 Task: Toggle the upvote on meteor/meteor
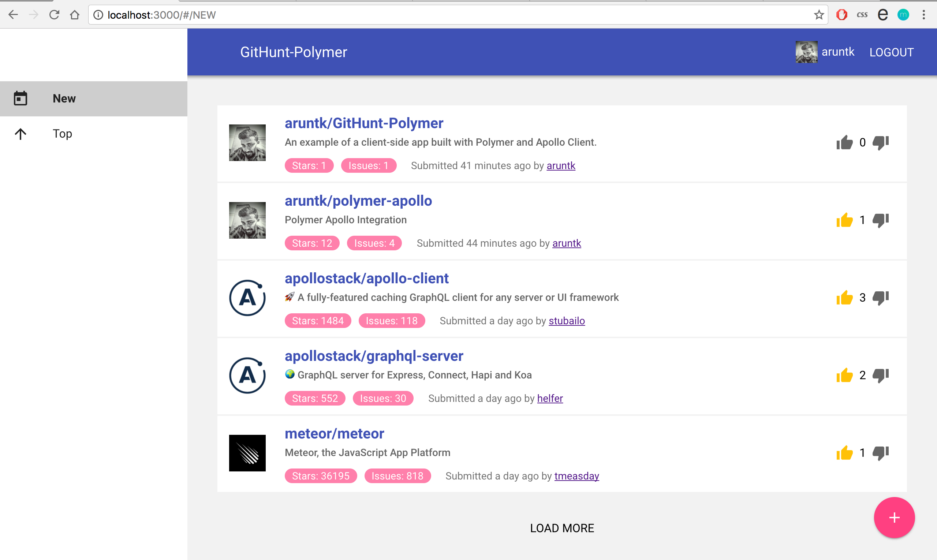pyautogui.click(x=844, y=453)
